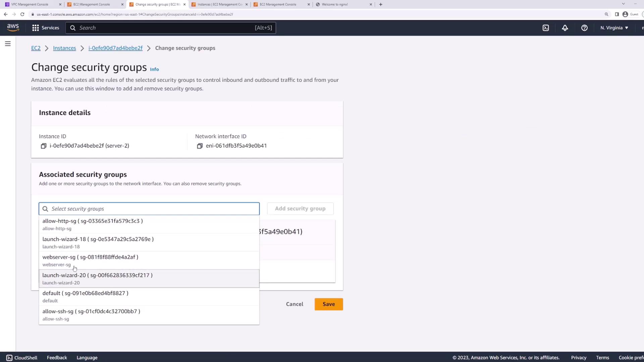Reload the browser page

point(22,14)
